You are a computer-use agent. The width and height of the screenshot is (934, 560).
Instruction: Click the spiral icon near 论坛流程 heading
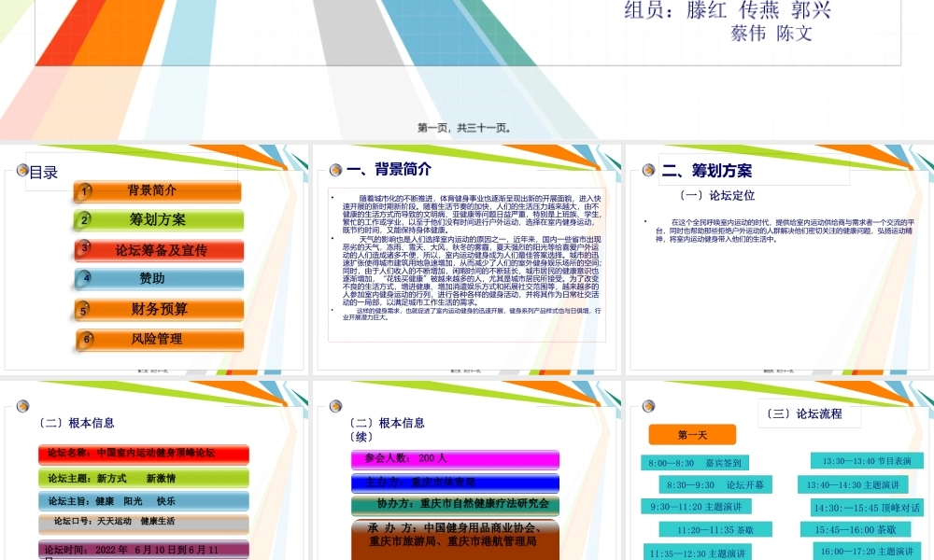pos(646,407)
